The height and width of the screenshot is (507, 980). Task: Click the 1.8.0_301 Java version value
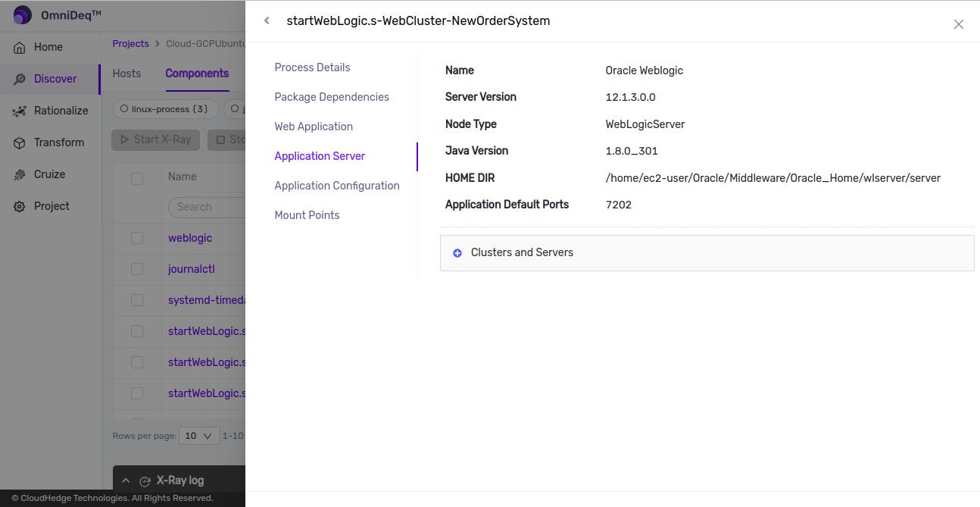tap(632, 152)
